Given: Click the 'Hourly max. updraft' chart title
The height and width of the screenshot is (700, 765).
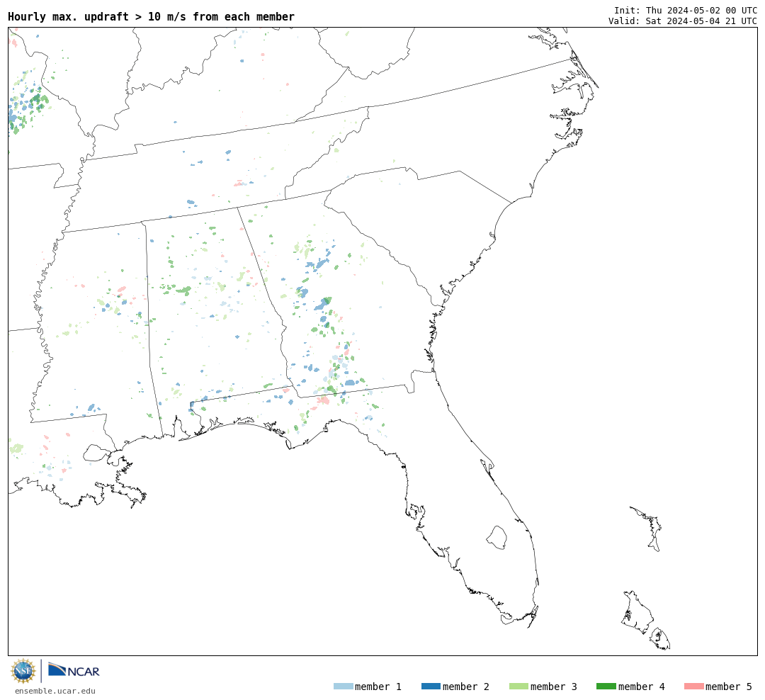Looking at the screenshot, I should click(152, 17).
